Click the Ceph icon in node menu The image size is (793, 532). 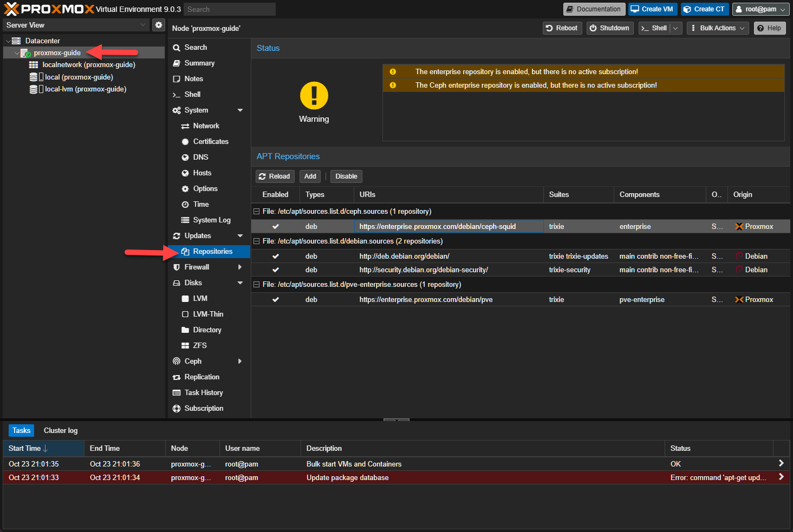tap(177, 362)
